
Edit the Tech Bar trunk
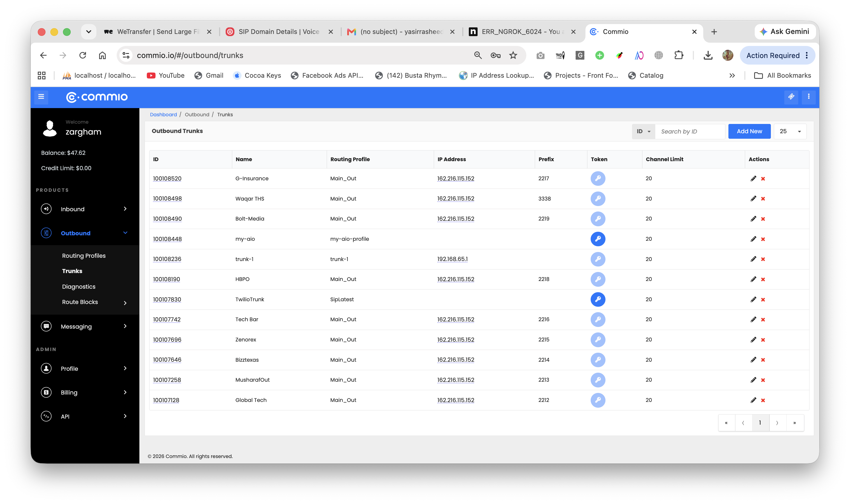[x=753, y=320]
